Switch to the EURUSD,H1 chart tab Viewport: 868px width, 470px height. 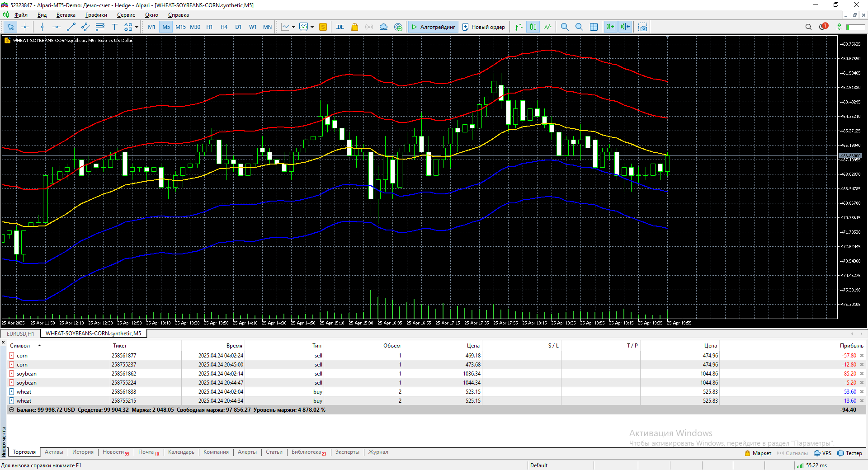[x=20, y=334]
